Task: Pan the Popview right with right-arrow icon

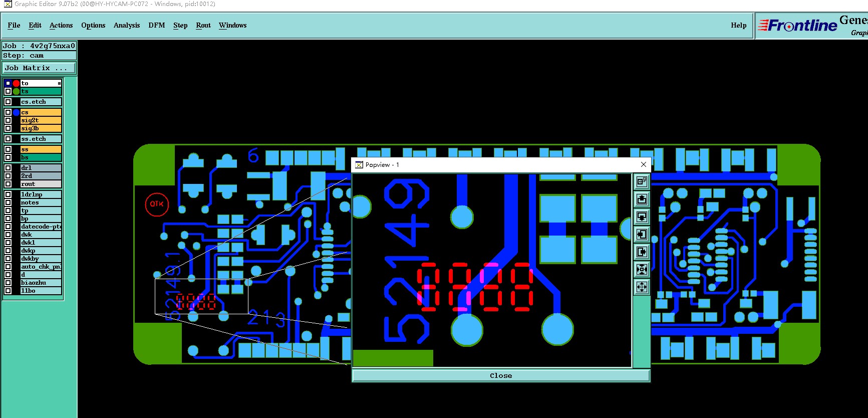Action: [642, 252]
